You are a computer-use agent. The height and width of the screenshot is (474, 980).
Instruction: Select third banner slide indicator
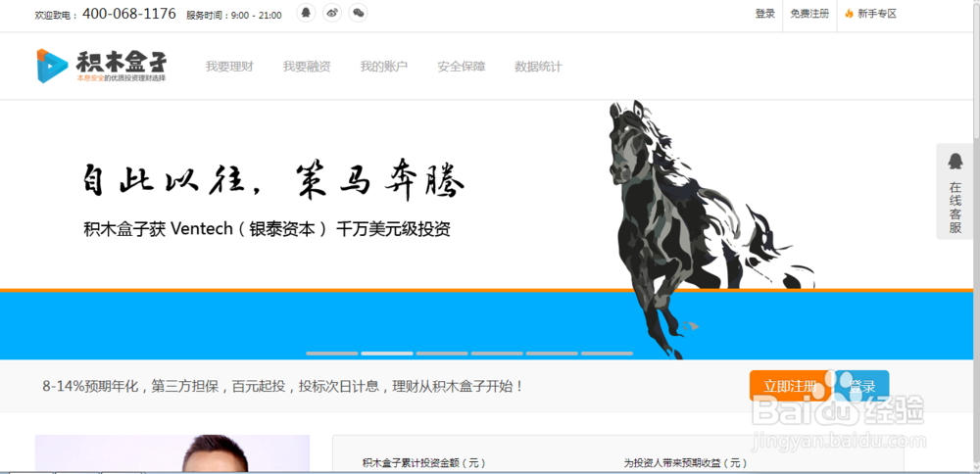point(442,354)
